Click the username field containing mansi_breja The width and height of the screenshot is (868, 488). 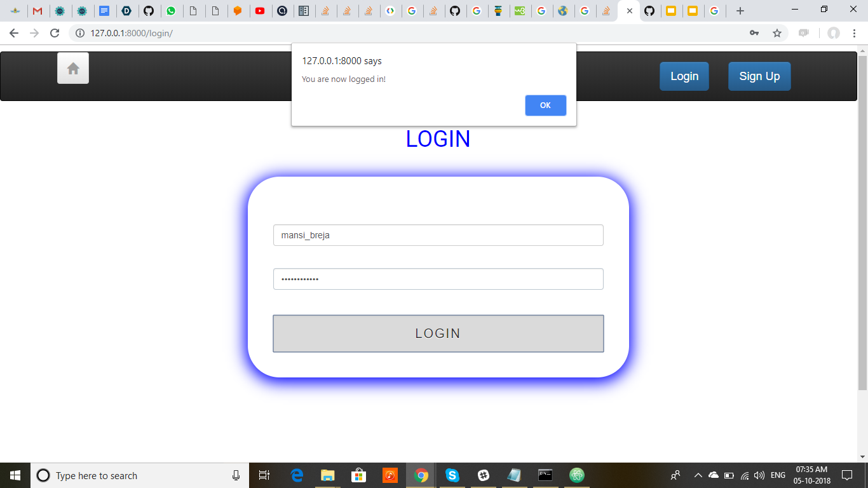click(438, 235)
